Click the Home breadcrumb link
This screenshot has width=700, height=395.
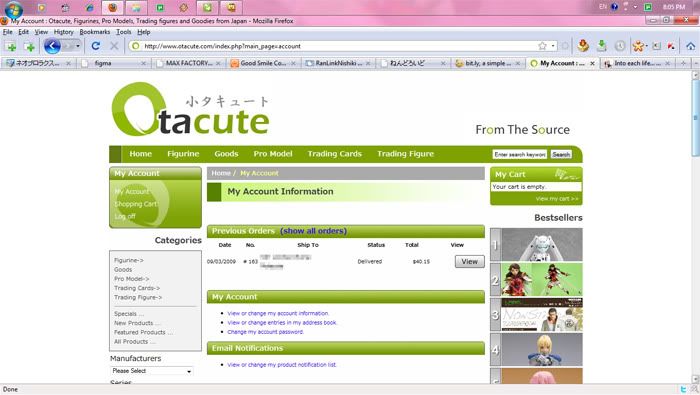point(221,173)
